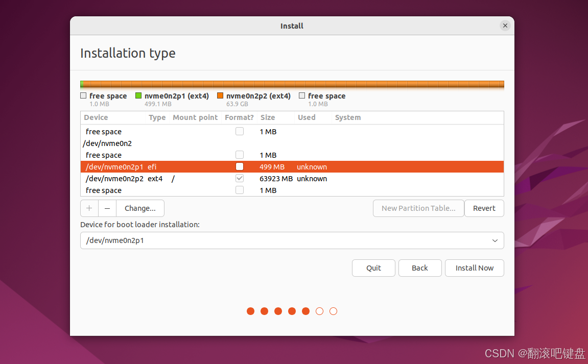Select the /dev/nvme0n2p1 efi row
This screenshot has width=588, height=364.
point(292,167)
